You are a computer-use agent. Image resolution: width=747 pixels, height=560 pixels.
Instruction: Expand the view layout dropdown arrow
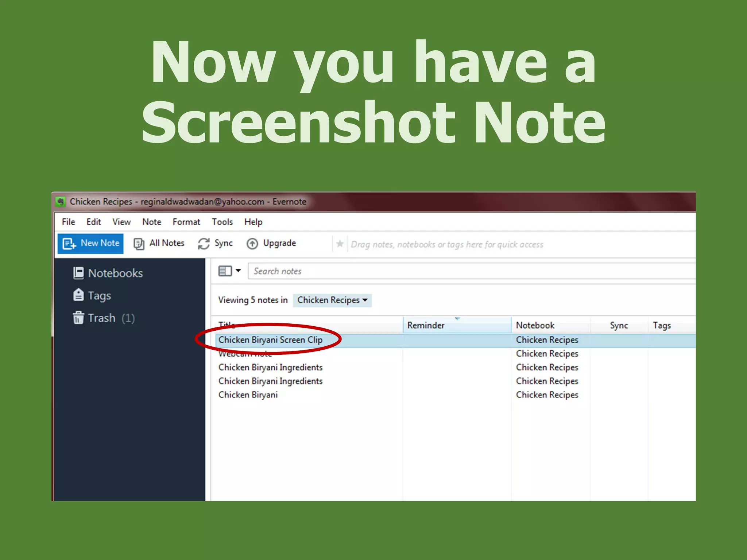point(238,271)
